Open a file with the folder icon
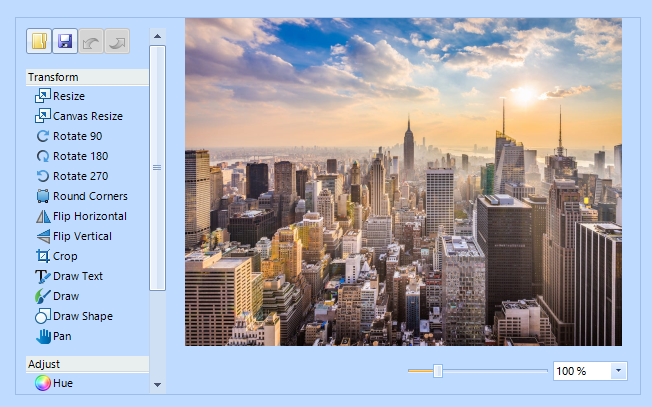Viewport: 652px width, 407px height. pos(39,41)
